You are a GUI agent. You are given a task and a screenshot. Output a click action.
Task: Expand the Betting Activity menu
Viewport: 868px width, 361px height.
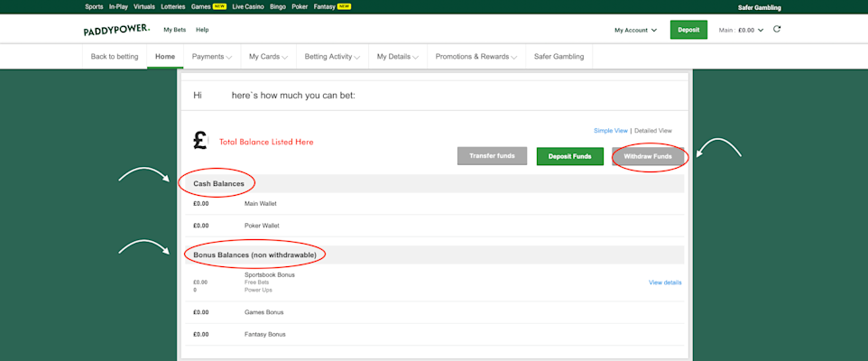coord(333,57)
